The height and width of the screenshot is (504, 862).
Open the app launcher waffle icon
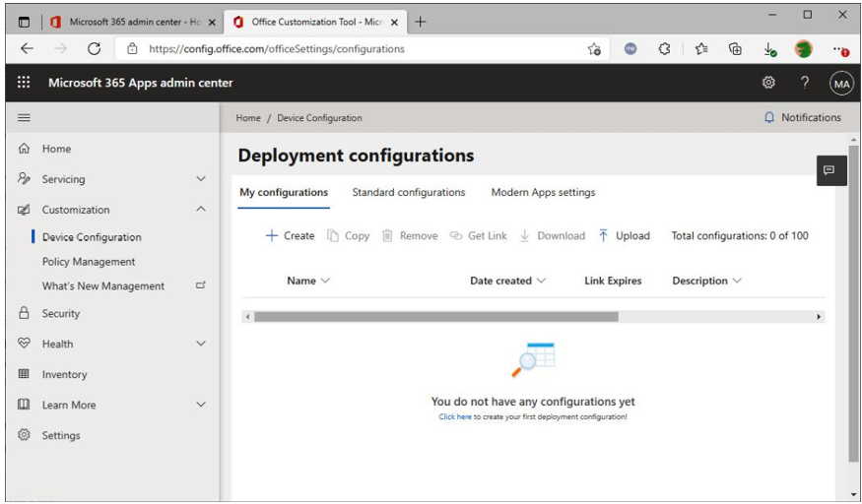click(x=24, y=83)
